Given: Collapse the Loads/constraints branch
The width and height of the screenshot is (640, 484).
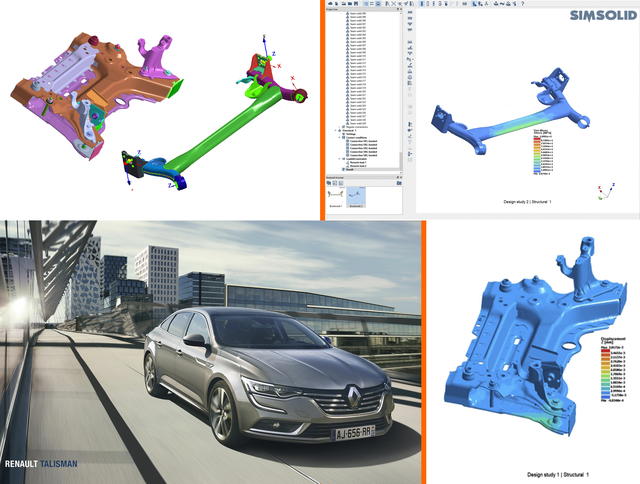Looking at the screenshot, I should (x=339, y=159).
